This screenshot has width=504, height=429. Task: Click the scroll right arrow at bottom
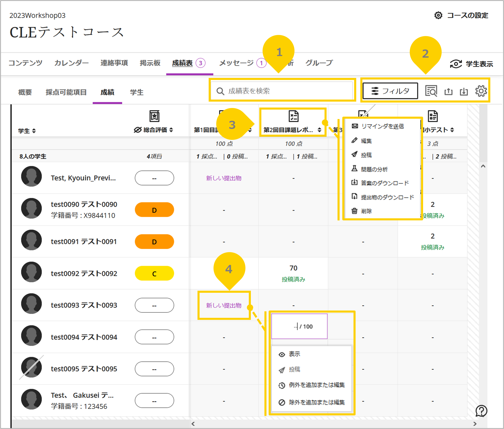point(475,424)
